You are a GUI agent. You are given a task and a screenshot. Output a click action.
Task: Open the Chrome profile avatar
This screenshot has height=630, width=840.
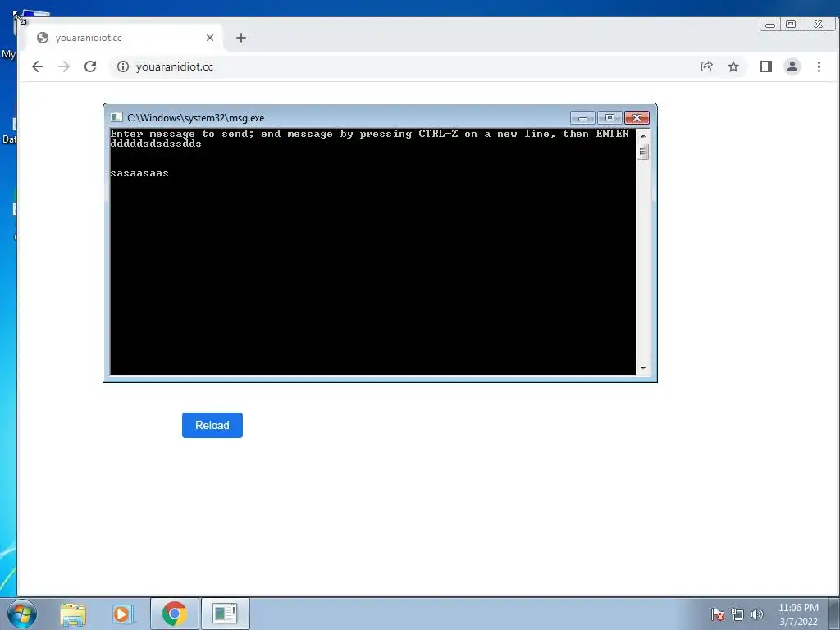click(x=792, y=66)
